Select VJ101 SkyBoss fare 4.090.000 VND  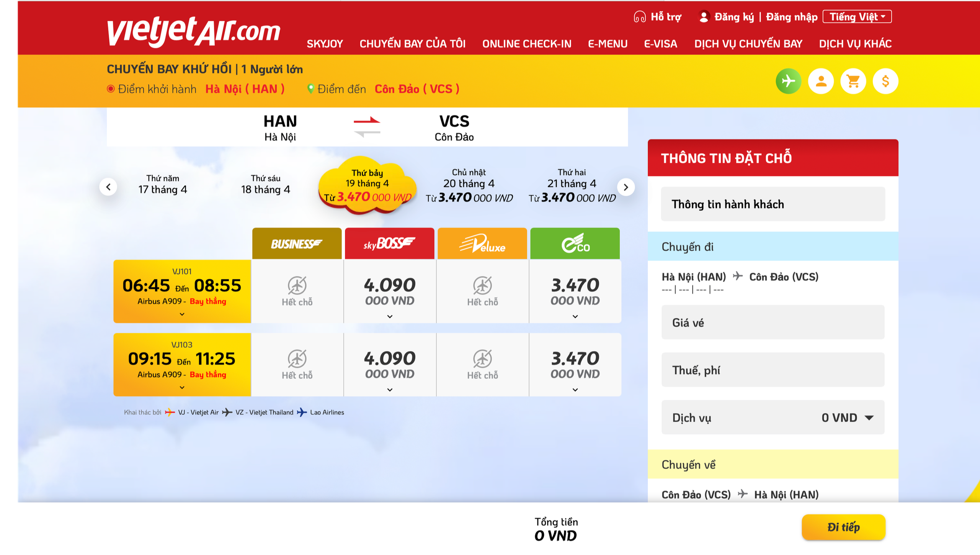pyautogui.click(x=390, y=291)
